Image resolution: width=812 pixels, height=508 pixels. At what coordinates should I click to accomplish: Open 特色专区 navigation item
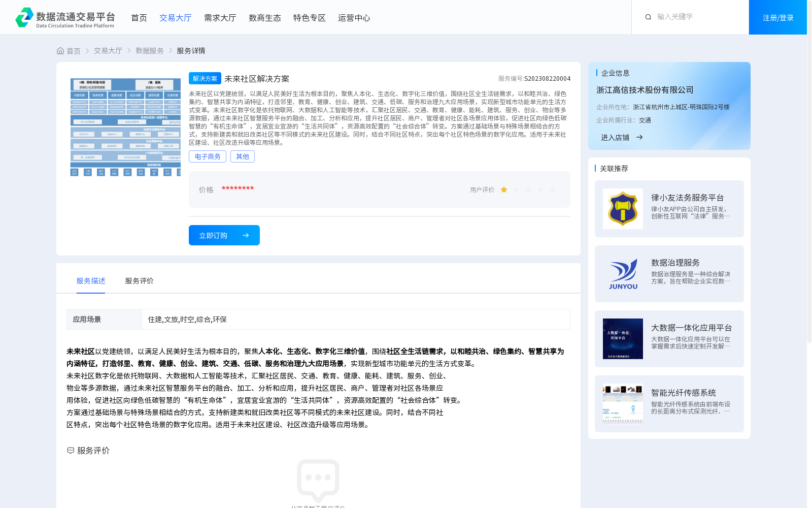tap(310, 18)
